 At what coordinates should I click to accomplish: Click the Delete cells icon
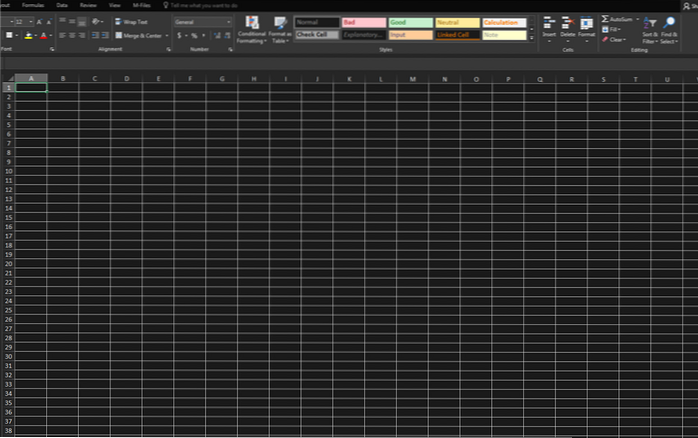click(x=568, y=24)
